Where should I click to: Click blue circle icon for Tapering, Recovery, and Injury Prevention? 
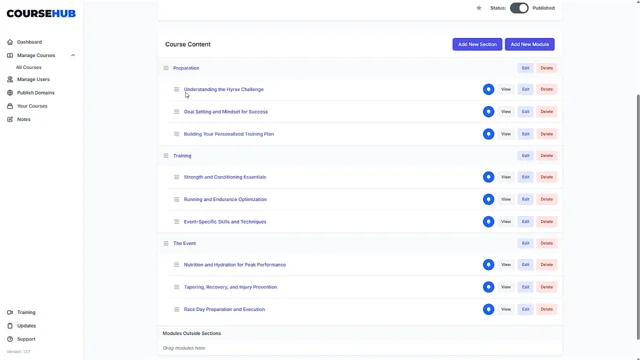click(x=488, y=287)
